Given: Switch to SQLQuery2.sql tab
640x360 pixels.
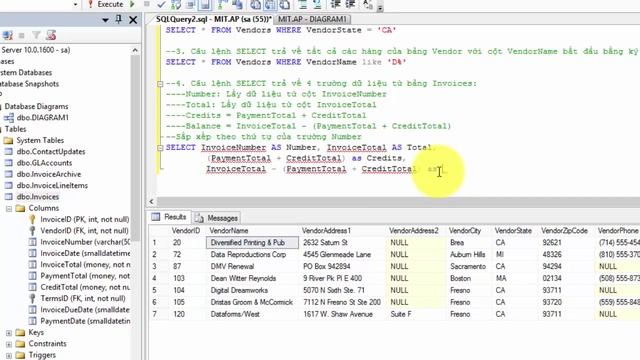Looking at the screenshot, I should click(214, 19).
